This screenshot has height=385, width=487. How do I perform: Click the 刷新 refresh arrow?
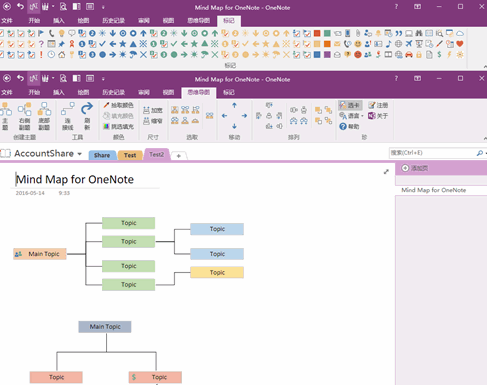87,116
